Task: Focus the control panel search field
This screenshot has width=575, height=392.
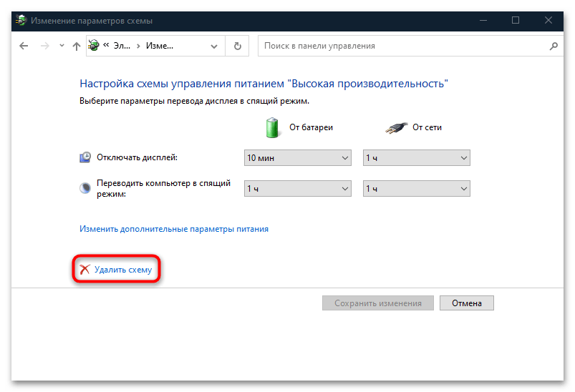Action: coord(401,46)
